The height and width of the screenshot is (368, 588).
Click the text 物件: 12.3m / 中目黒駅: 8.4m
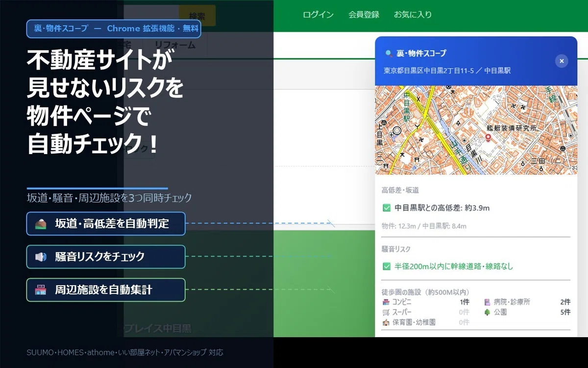424,226
